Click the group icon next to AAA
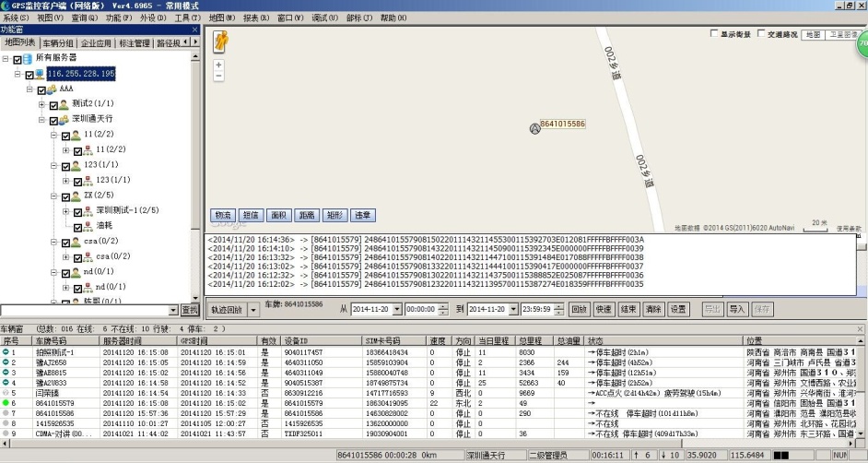This screenshot has height=463, width=868. point(52,89)
